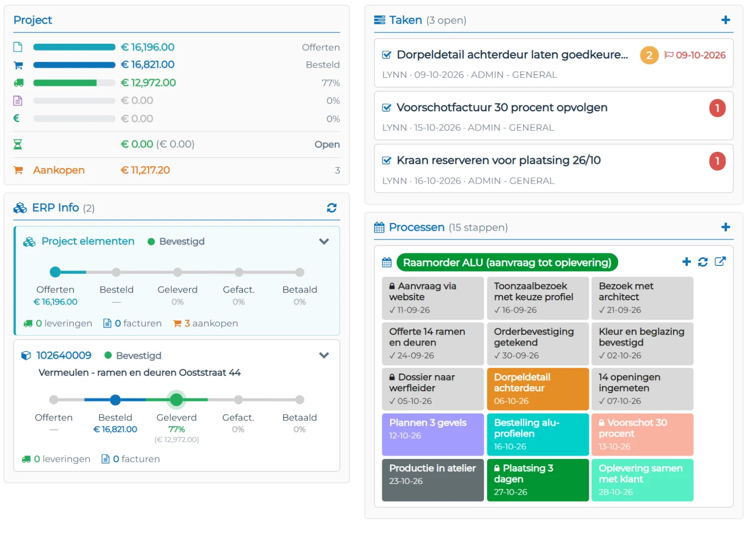Screen dimensions: 747x560
Task: Open the Aankopen purchases link
Action: click(59, 170)
